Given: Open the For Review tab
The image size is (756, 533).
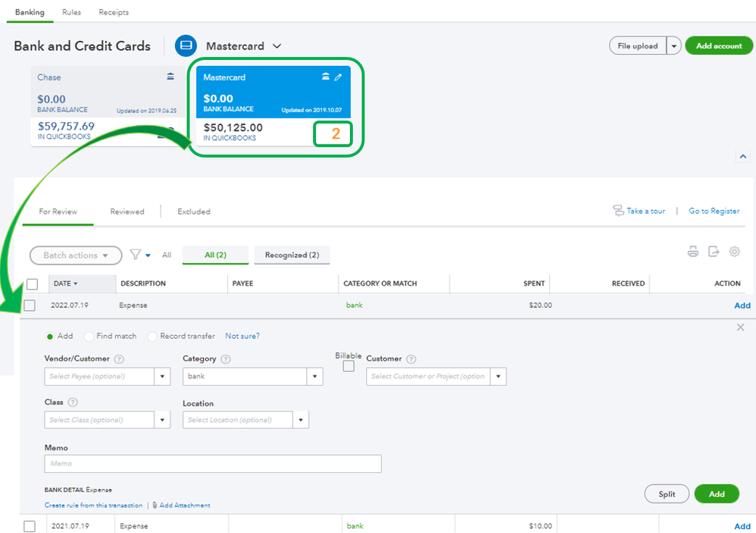Looking at the screenshot, I should pos(58,212).
